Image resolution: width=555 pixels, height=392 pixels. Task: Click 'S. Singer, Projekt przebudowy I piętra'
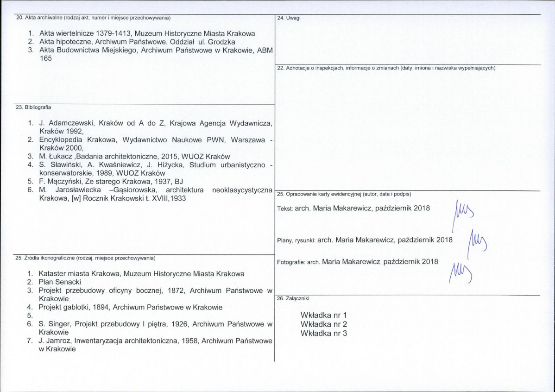point(155,328)
